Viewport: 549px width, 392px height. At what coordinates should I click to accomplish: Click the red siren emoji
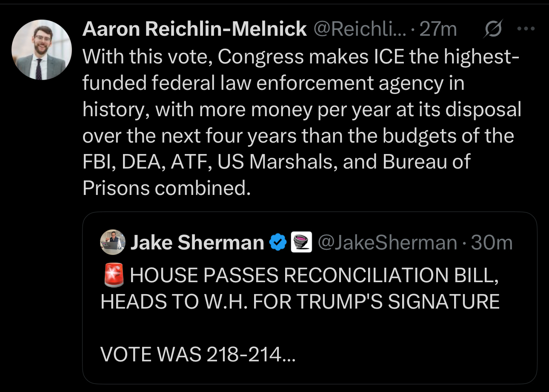tap(113, 275)
